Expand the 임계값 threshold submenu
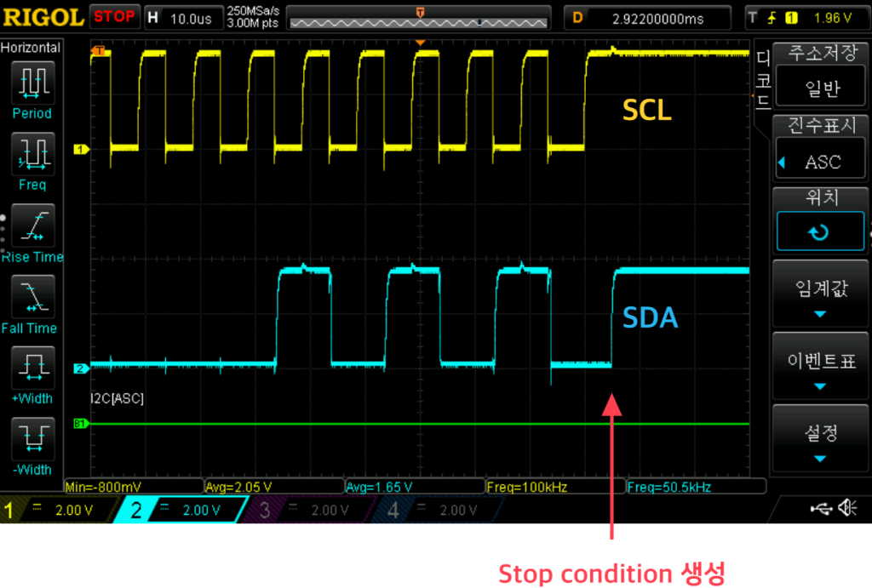The image size is (872, 588). coord(820,294)
